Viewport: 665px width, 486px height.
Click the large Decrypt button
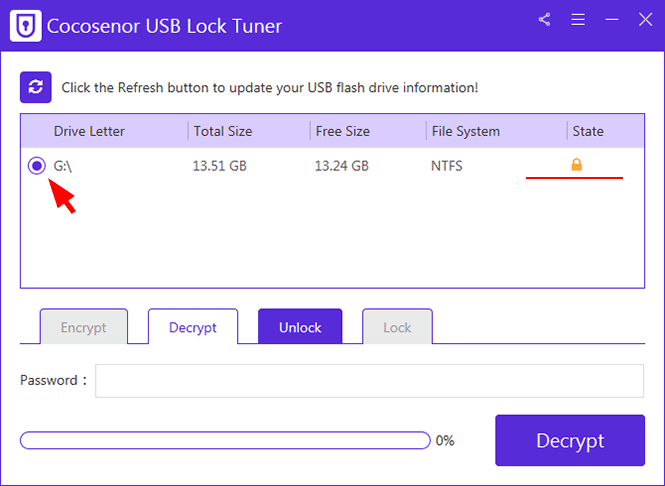click(570, 440)
